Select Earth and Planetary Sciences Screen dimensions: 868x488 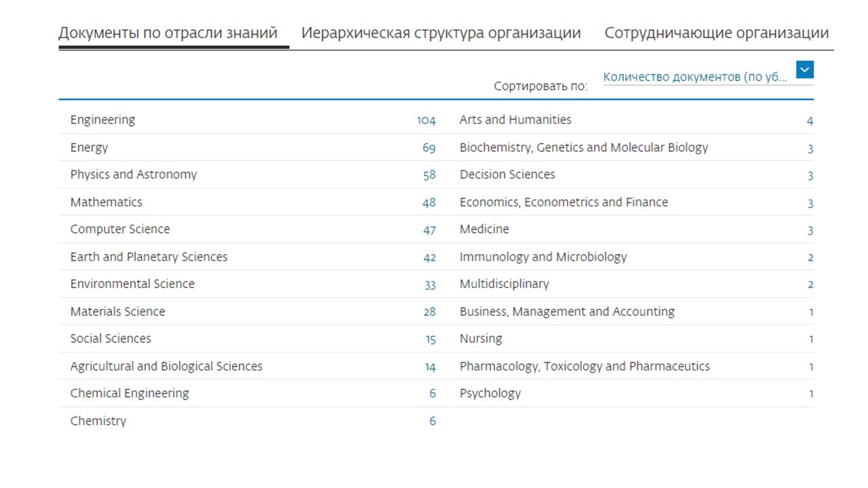point(149,257)
